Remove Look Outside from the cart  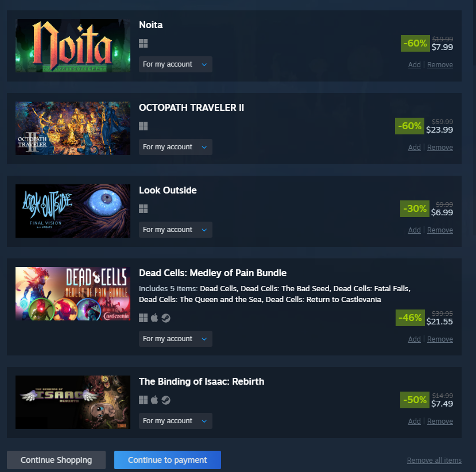(x=440, y=230)
